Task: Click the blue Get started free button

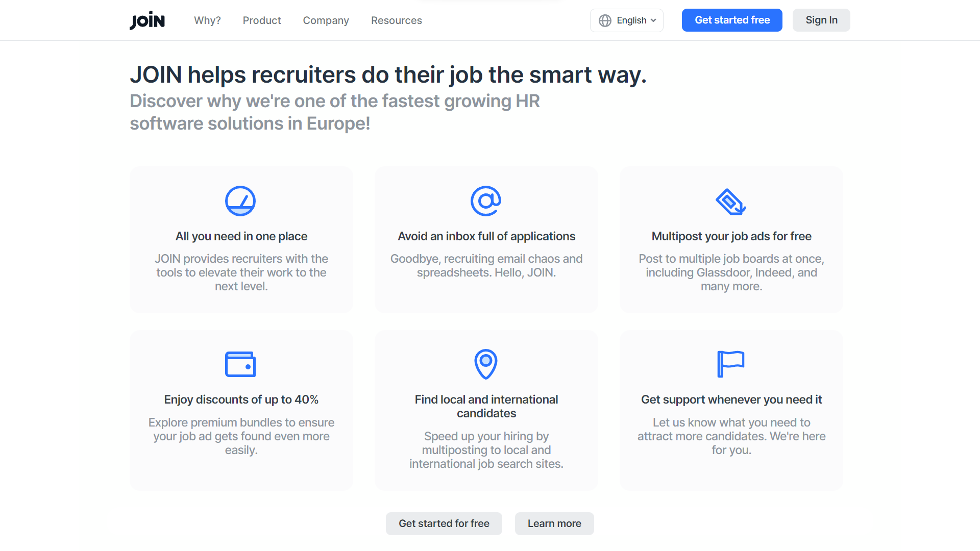Action: [732, 20]
